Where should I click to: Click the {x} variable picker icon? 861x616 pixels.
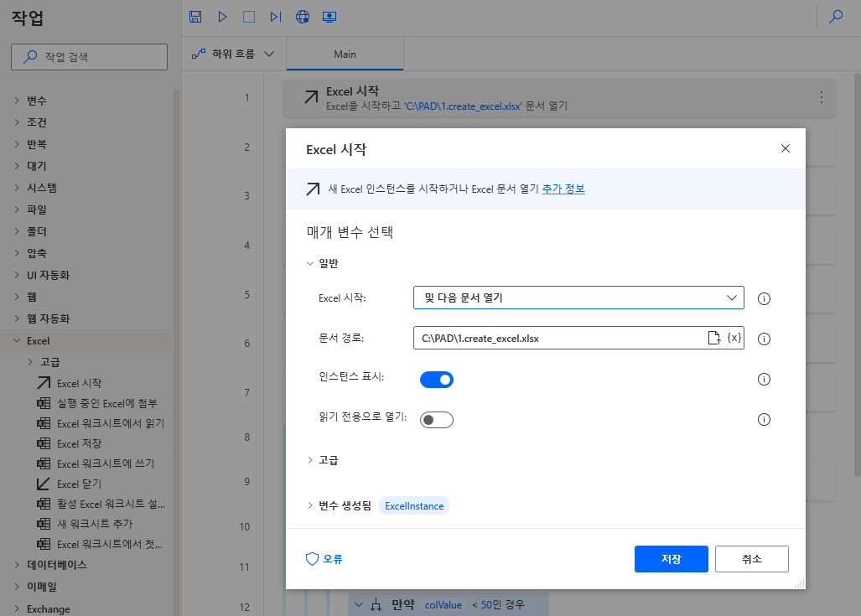[x=734, y=338]
